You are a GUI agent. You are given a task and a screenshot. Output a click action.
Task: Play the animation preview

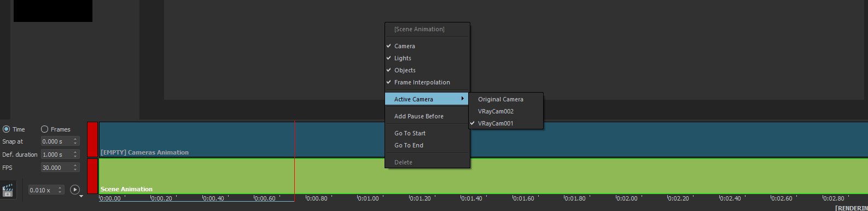point(75,190)
